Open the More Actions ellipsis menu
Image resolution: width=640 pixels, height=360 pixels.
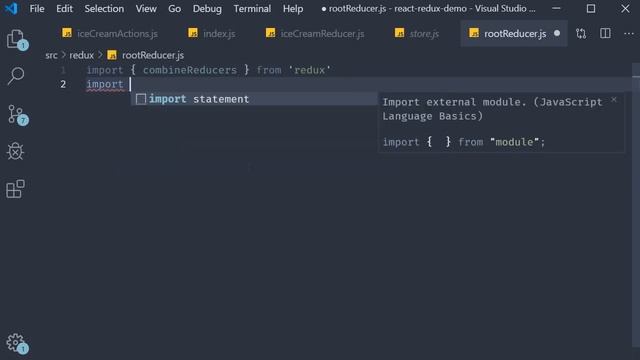tap(629, 33)
